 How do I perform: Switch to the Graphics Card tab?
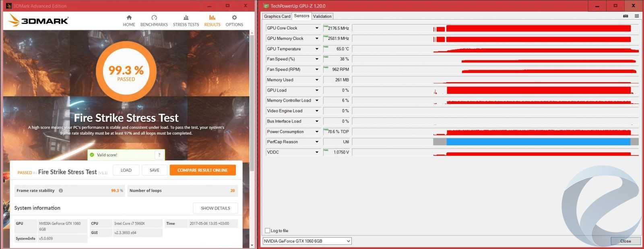pyautogui.click(x=277, y=16)
